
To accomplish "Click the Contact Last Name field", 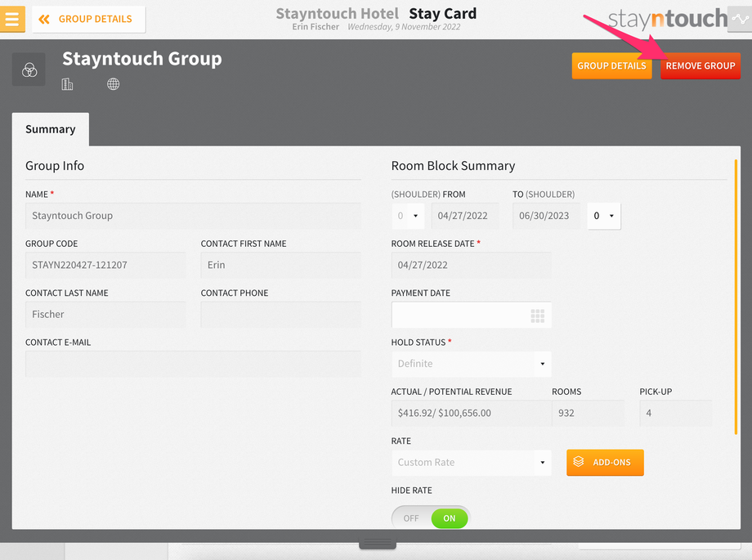I will click(105, 314).
